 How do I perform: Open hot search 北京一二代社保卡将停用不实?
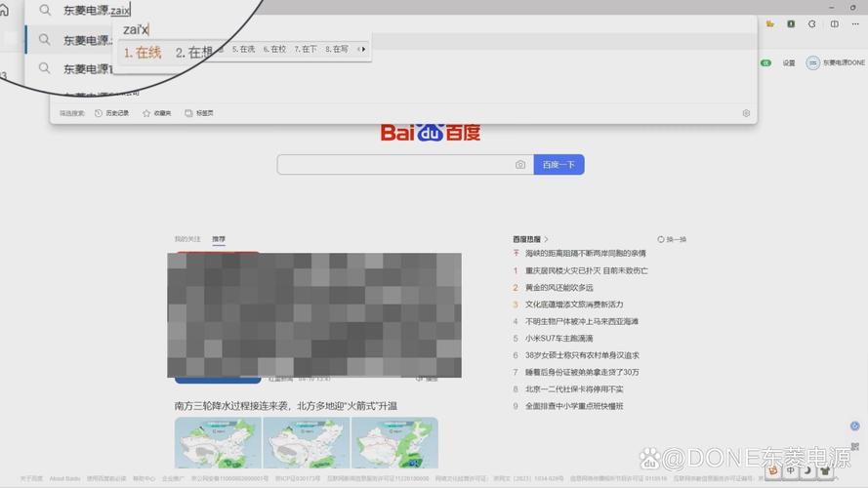(574, 389)
